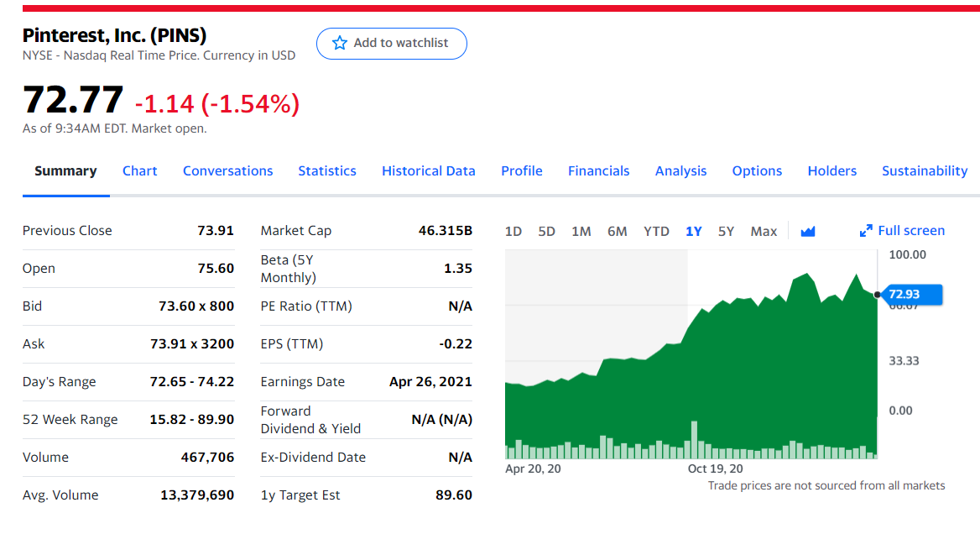Open the Financials tab
The image size is (980, 534).
[x=598, y=170]
